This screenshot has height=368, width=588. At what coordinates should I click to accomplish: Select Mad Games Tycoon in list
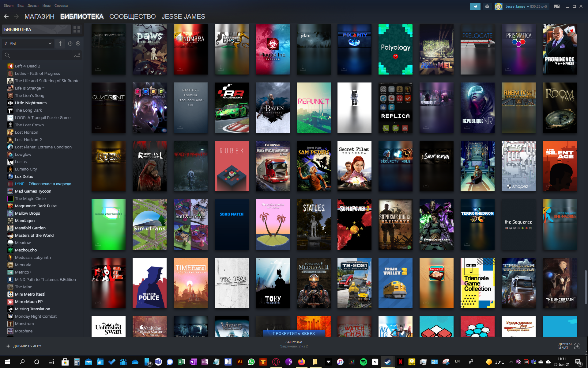click(33, 191)
